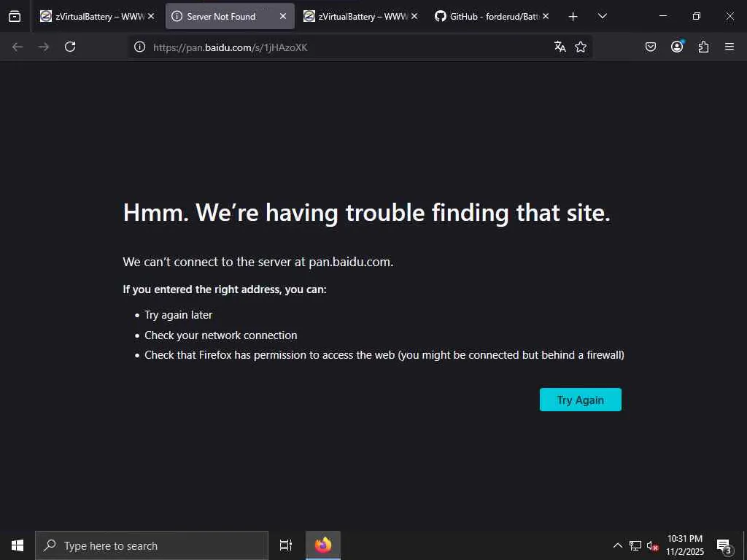Bookmark this page with the star
This screenshot has height=560, width=747.
point(580,47)
